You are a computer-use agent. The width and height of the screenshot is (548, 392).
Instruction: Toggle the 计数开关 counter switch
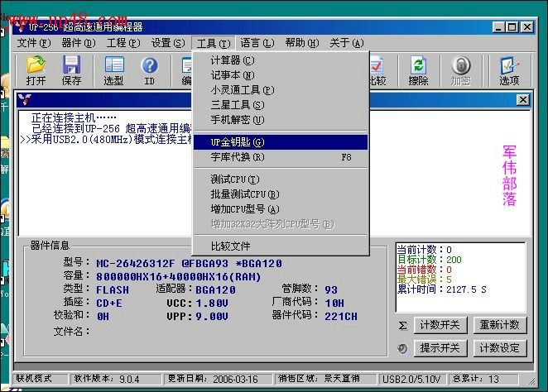pos(440,326)
